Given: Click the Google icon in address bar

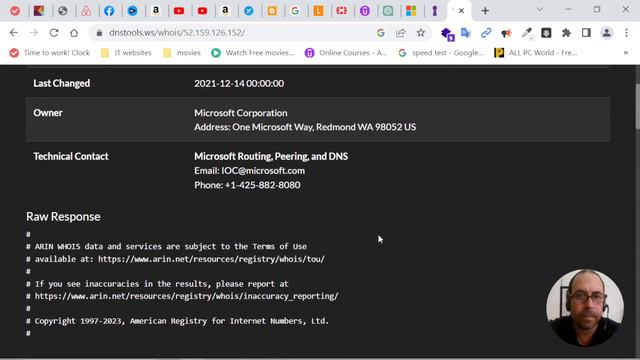Looking at the screenshot, I should [x=380, y=33].
